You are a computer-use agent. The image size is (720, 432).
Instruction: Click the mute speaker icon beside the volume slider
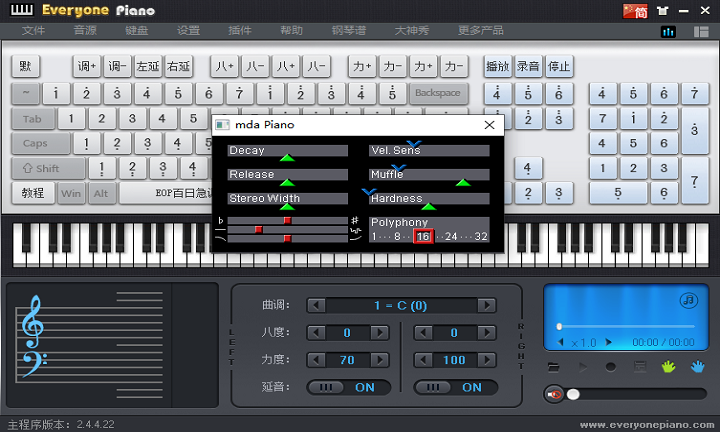pyautogui.click(x=555, y=394)
